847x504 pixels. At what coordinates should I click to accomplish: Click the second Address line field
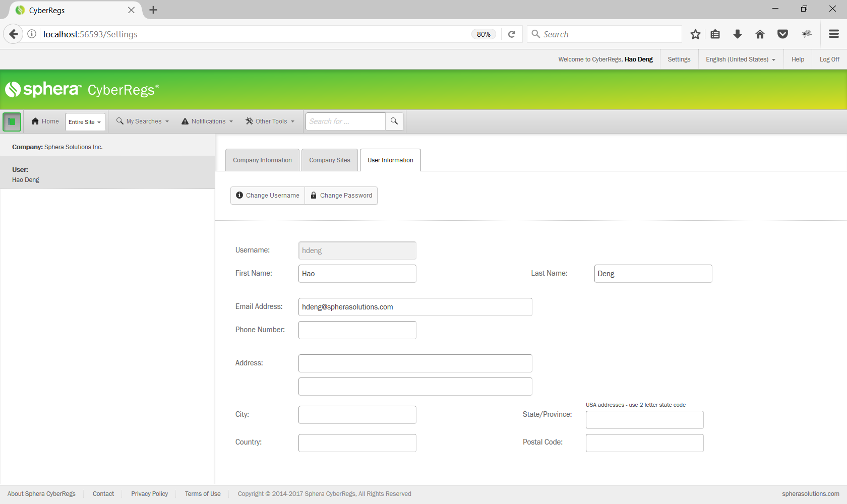pyautogui.click(x=415, y=387)
